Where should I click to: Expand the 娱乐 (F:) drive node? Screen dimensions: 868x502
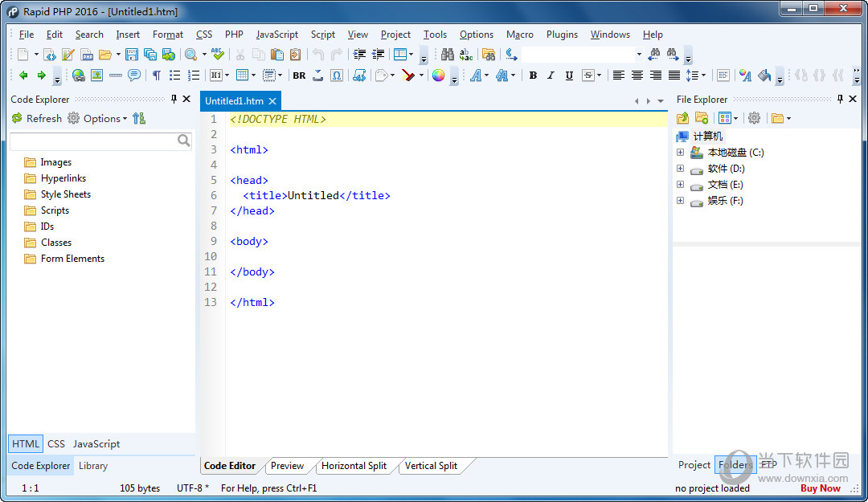681,200
